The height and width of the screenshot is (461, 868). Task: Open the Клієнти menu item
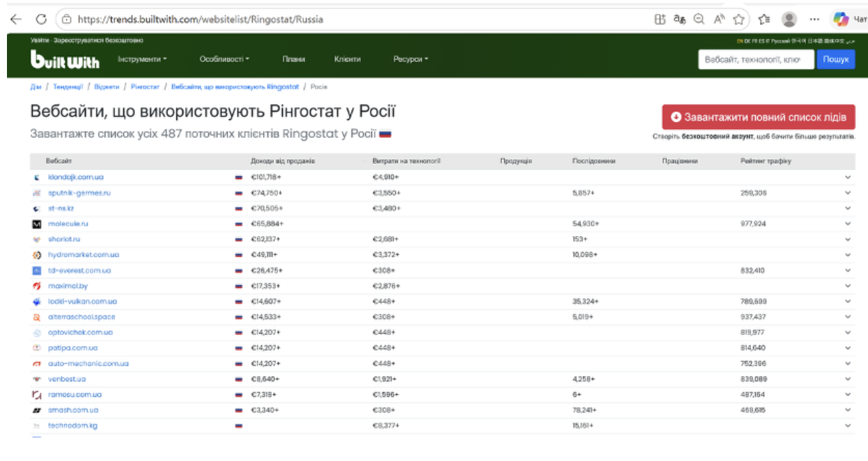click(x=347, y=59)
